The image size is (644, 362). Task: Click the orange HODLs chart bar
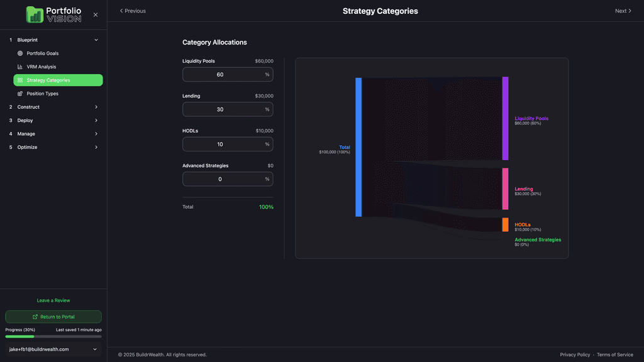pyautogui.click(x=505, y=224)
